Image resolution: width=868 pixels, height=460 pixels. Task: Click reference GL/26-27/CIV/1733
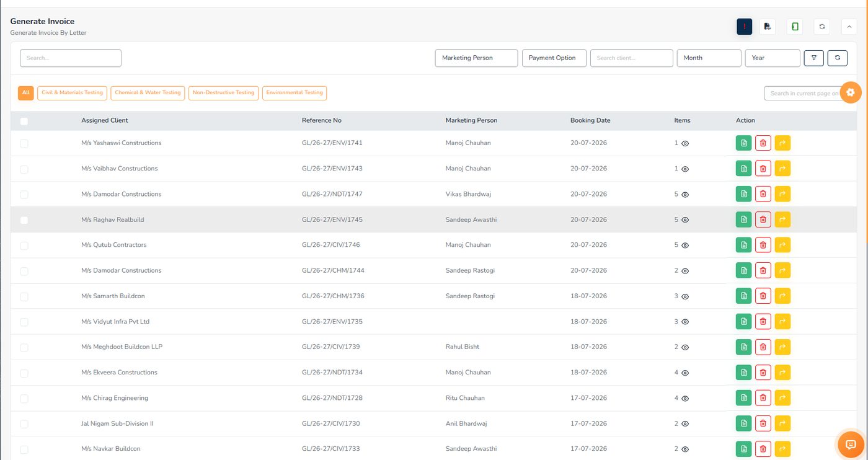331,448
